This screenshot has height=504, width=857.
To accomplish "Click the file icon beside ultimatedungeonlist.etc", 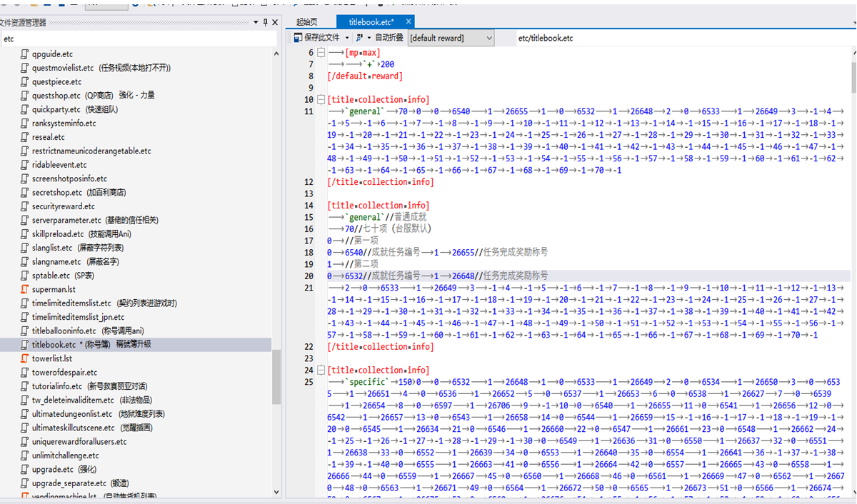I will click(24, 414).
